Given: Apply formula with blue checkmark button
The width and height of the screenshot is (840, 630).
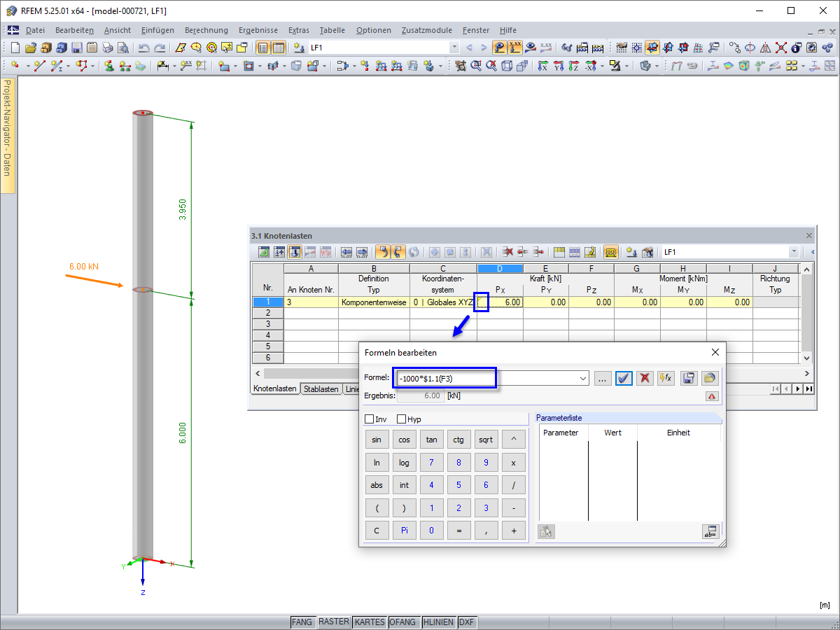Looking at the screenshot, I should point(624,378).
